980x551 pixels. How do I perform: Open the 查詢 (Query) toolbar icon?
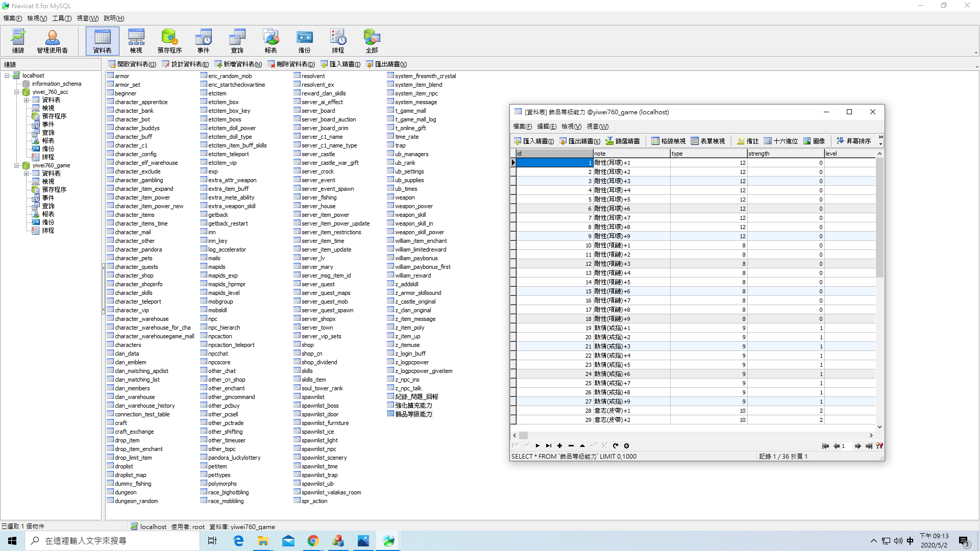coord(237,41)
